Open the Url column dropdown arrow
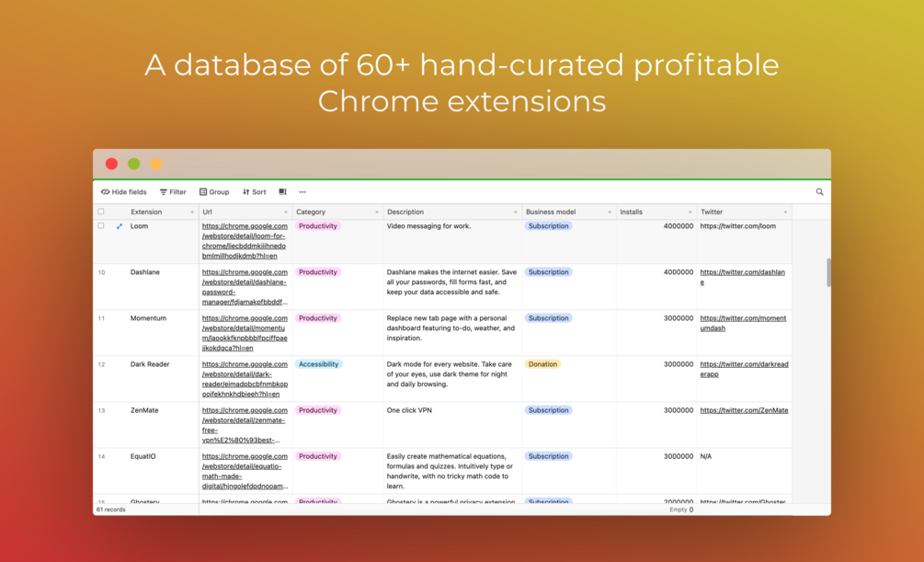Viewport: 924px width, 562px height. [x=286, y=212]
